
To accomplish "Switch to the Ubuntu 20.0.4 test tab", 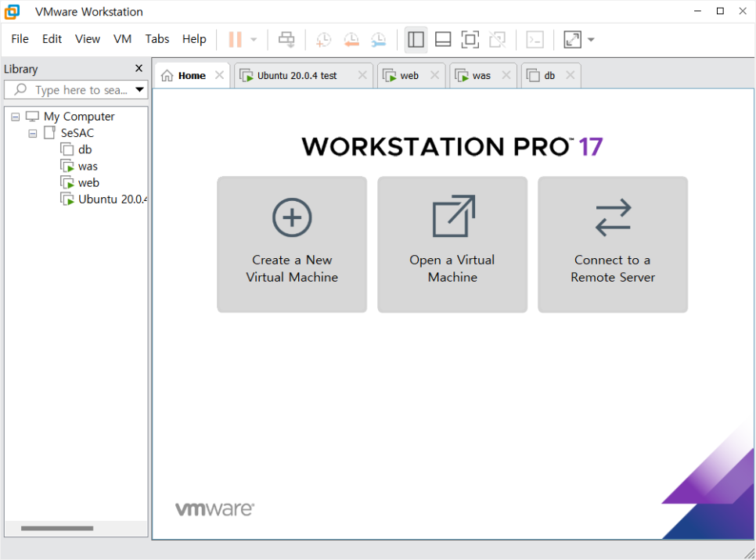I will [x=297, y=76].
